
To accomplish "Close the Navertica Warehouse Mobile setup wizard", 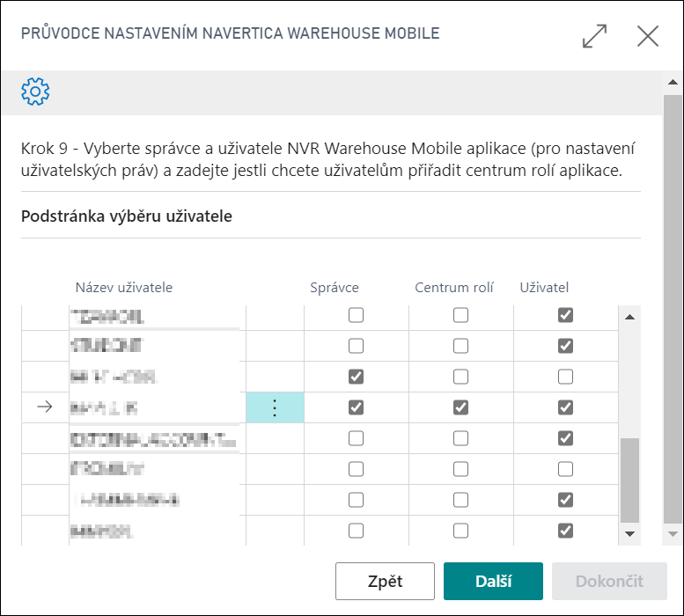I will pos(648,36).
